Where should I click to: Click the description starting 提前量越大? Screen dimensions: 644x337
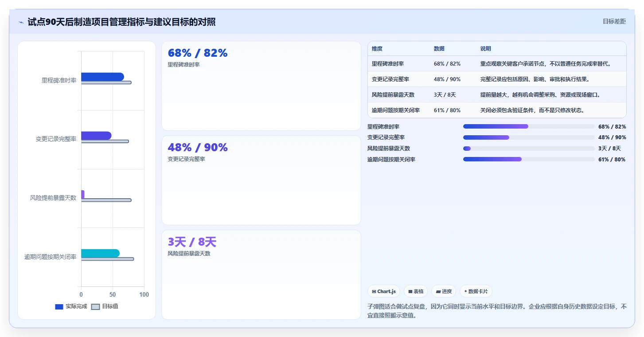point(540,95)
